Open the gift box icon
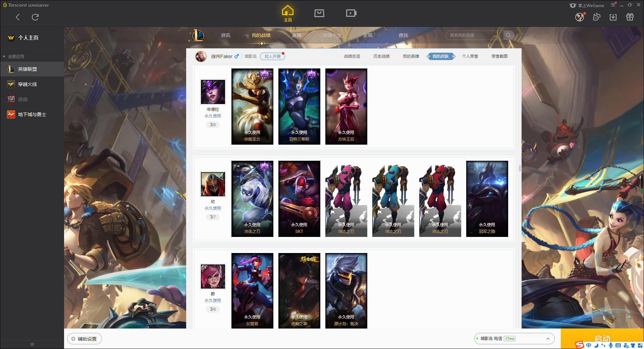The image size is (644, 349). point(630,17)
